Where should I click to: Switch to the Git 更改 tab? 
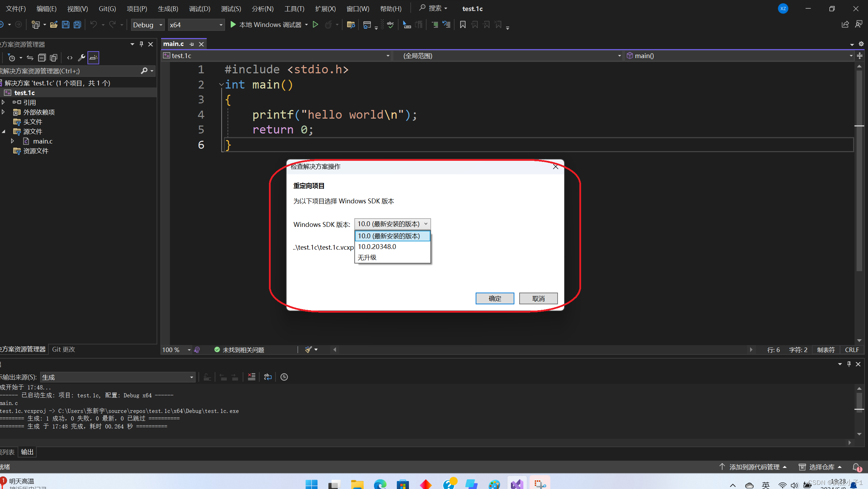[x=64, y=349]
